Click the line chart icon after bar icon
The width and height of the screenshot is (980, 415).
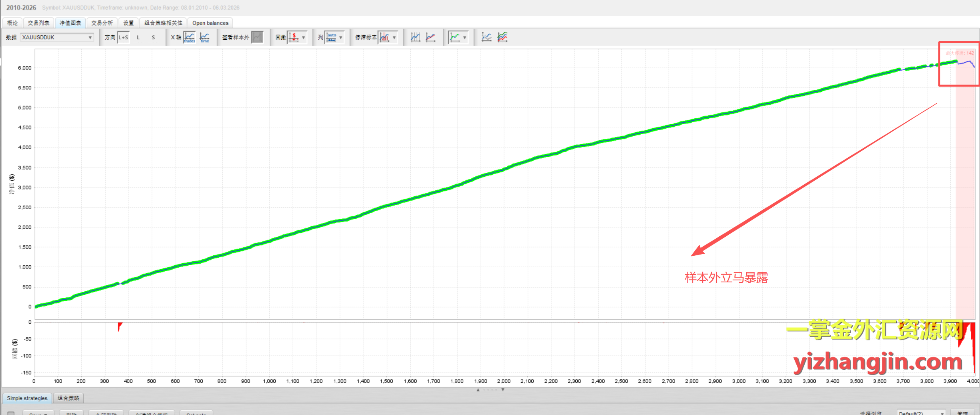(431, 37)
